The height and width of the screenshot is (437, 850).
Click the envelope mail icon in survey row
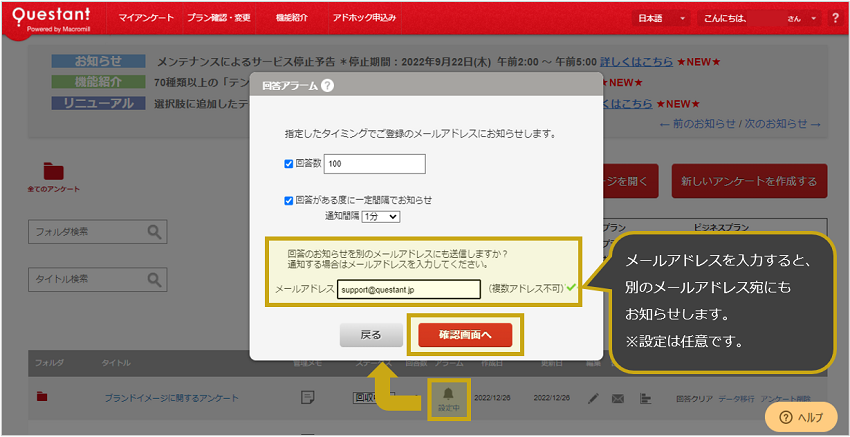coord(617,399)
